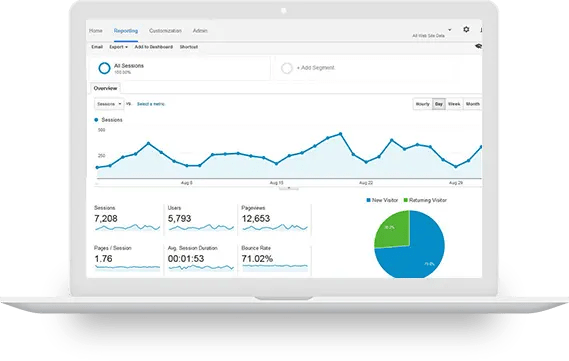Open the Export dropdown menu
This screenshot has height=361, width=569.
[x=118, y=47]
